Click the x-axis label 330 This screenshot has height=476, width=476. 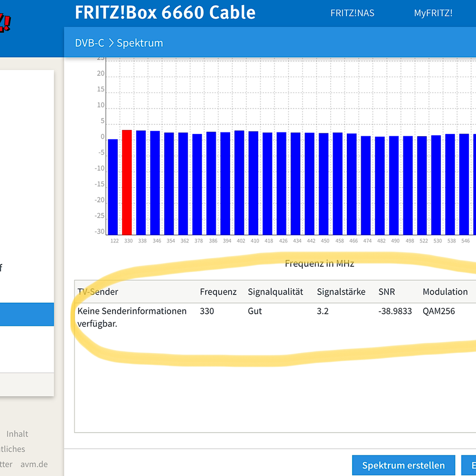pos(129,241)
